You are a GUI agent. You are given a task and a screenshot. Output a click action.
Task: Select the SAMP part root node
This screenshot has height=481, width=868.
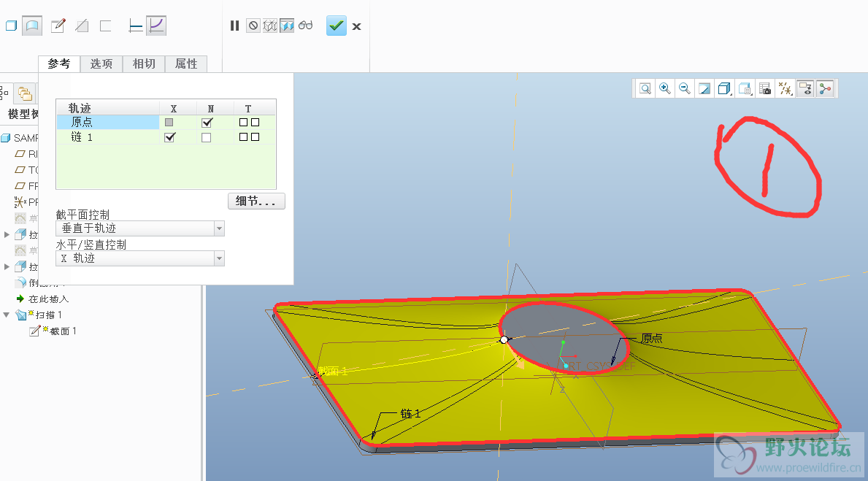pyautogui.click(x=26, y=138)
